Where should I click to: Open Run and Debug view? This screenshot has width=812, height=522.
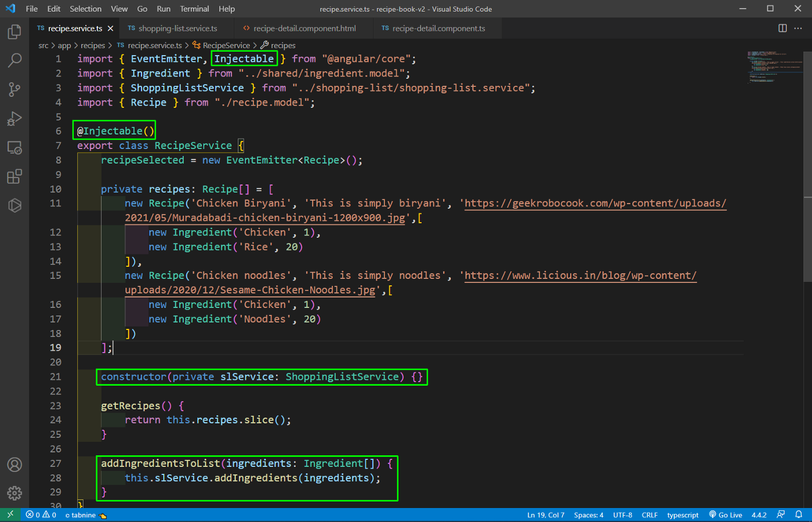pyautogui.click(x=14, y=118)
